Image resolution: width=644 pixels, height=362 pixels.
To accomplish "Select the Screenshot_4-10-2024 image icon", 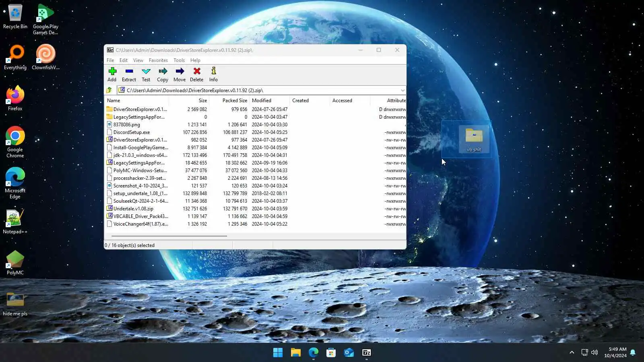I will point(109,185).
